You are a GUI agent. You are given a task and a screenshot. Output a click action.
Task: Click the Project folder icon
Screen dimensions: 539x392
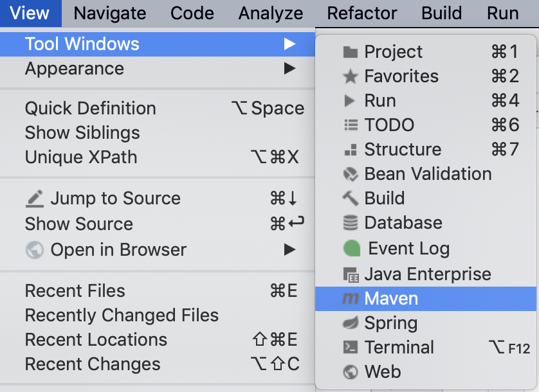point(351,52)
